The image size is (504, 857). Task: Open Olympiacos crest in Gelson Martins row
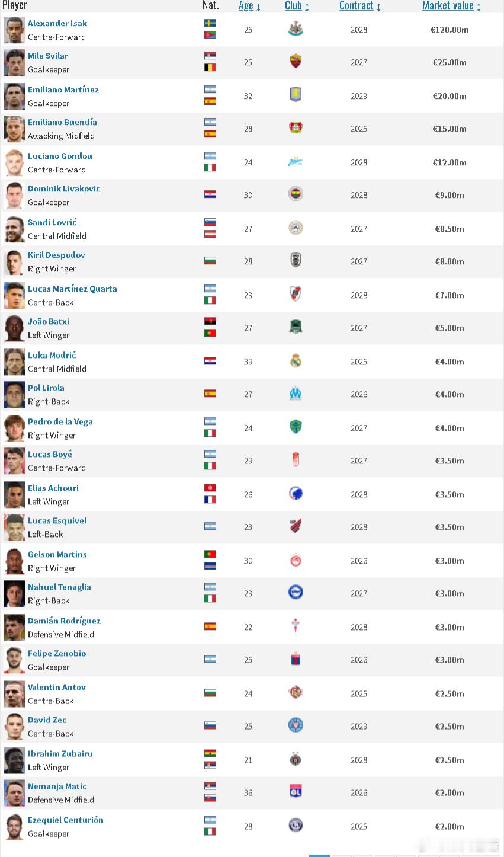pos(296,560)
